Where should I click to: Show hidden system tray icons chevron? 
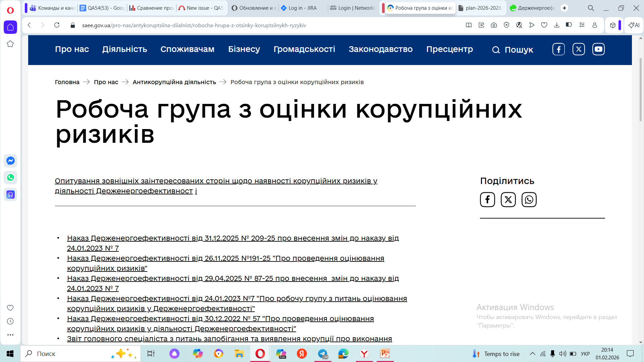pyautogui.click(x=532, y=354)
